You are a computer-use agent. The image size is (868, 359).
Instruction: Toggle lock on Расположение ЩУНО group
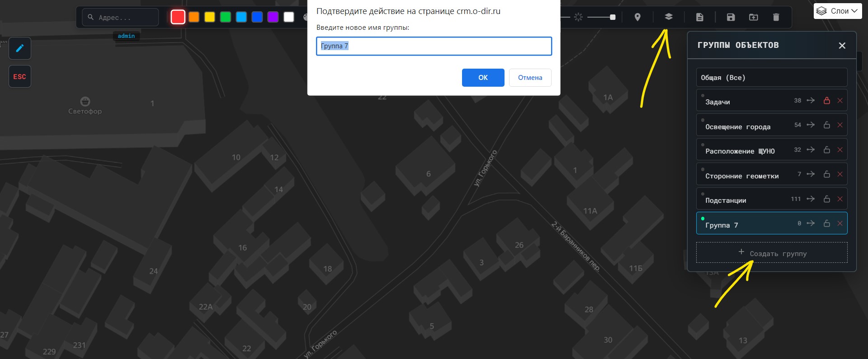tap(827, 150)
